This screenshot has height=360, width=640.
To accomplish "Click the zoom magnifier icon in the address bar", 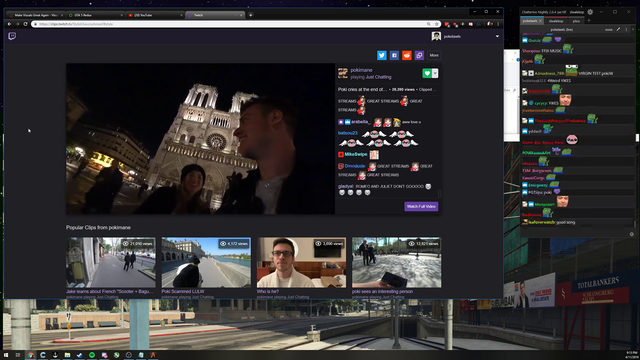I will click(x=429, y=24).
